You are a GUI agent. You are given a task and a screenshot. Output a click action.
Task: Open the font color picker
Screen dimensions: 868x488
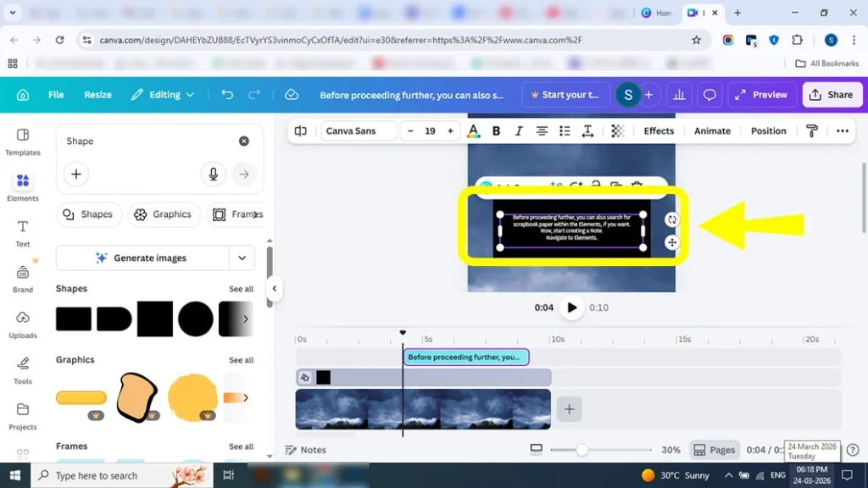473,130
